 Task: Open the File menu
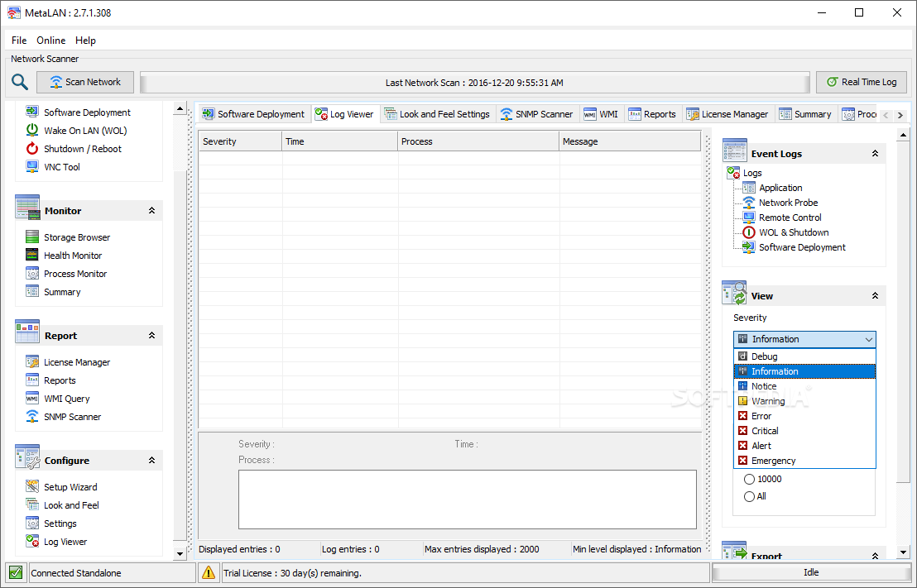(19, 41)
